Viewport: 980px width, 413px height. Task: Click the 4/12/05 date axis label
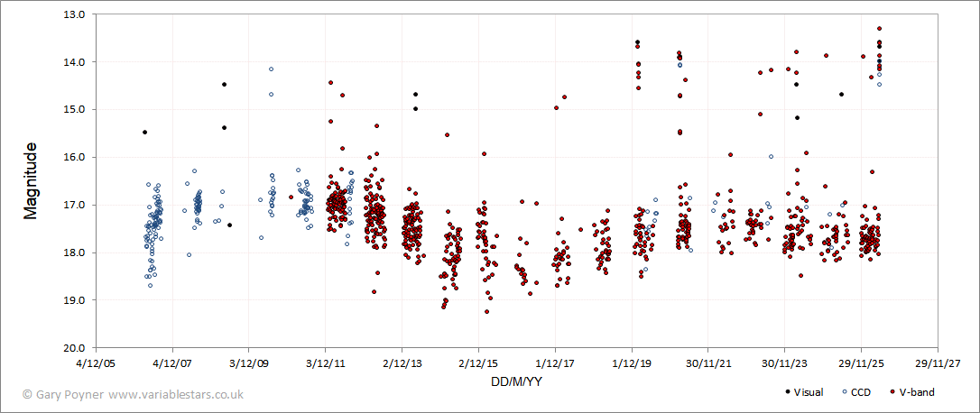click(97, 362)
